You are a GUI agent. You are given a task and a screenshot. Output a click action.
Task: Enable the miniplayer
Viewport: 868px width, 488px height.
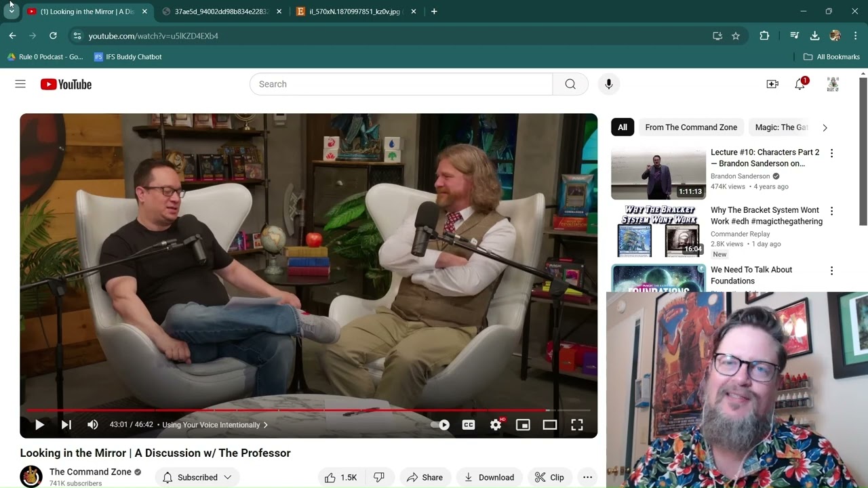tap(523, 425)
